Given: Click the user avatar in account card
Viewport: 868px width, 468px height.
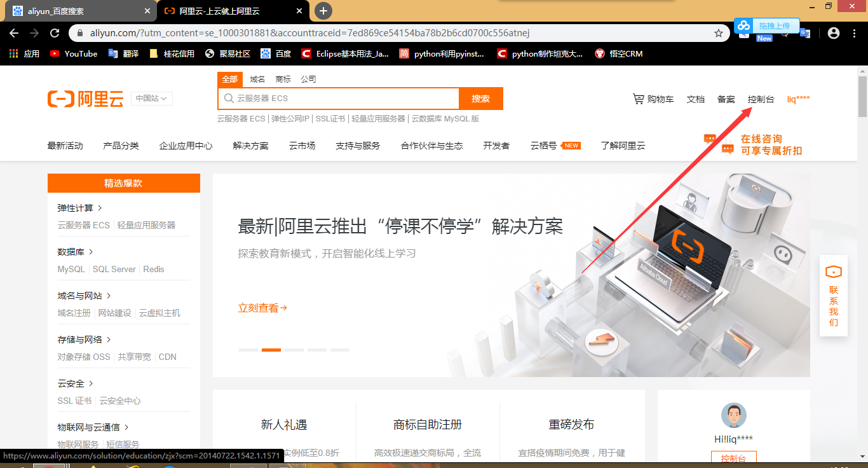Looking at the screenshot, I should tap(733, 415).
